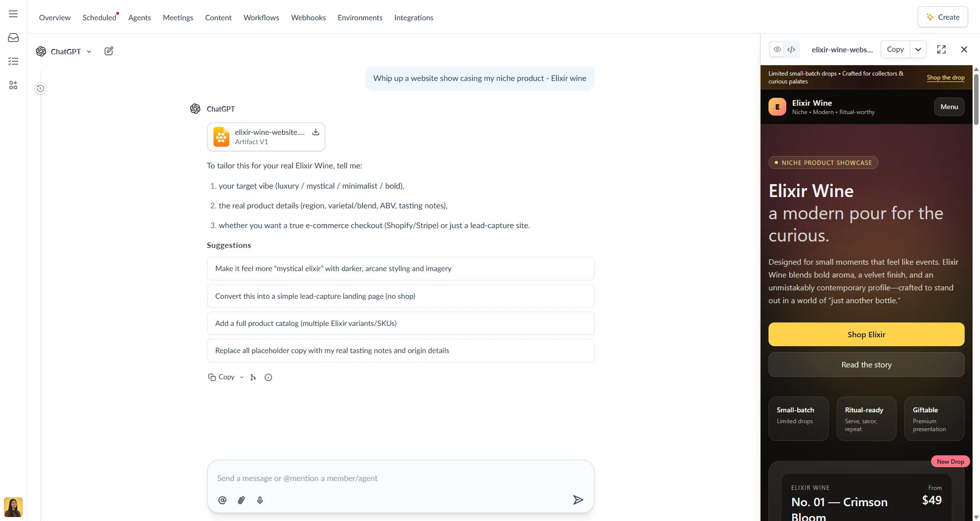This screenshot has height=521, width=980.
Task: Open chat history clock icon
Action: click(x=41, y=88)
